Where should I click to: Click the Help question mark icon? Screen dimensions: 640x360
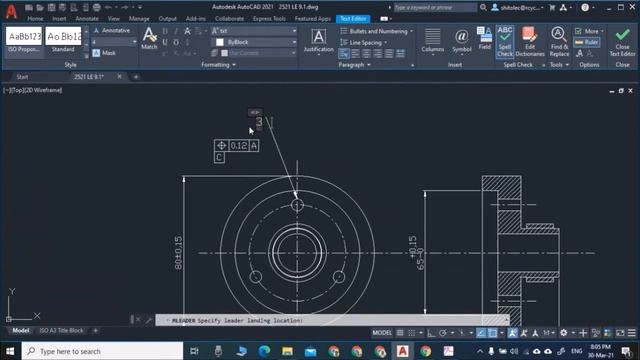click(x=585, y=7)
